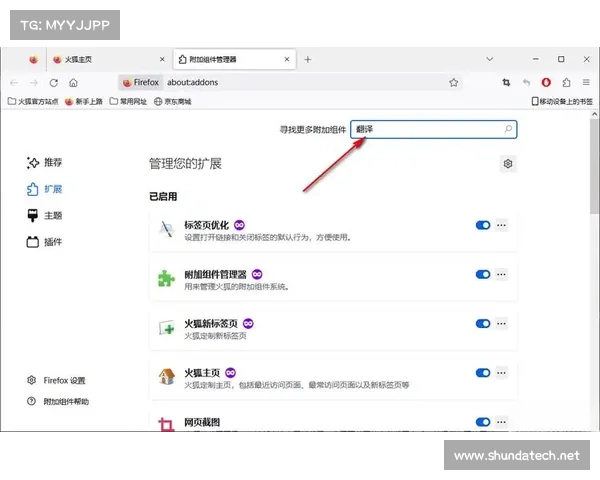Turn off the 火狐新标签页 extension switch
Screen dimensions: 600x480
(483, 323)
